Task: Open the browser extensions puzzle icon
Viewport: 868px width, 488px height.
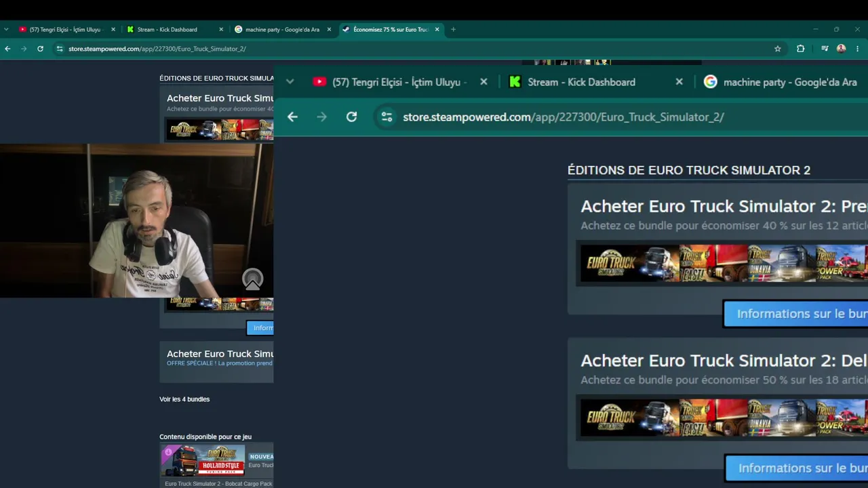Action: [801, 49]
